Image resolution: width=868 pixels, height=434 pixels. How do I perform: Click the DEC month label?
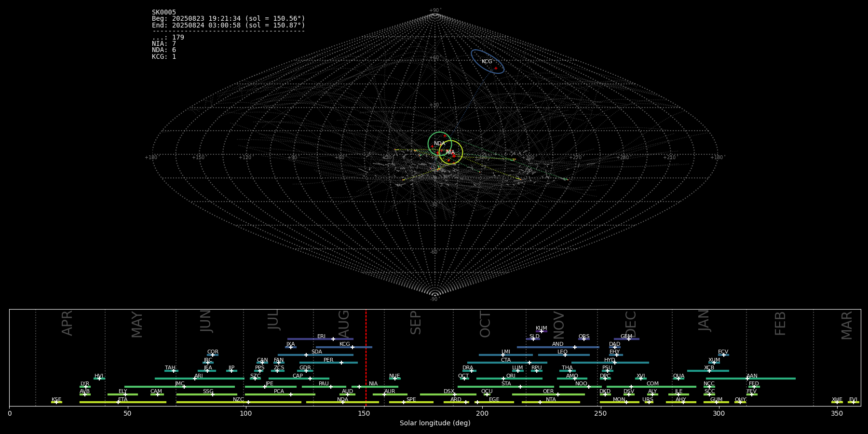(x=631, y=324)
